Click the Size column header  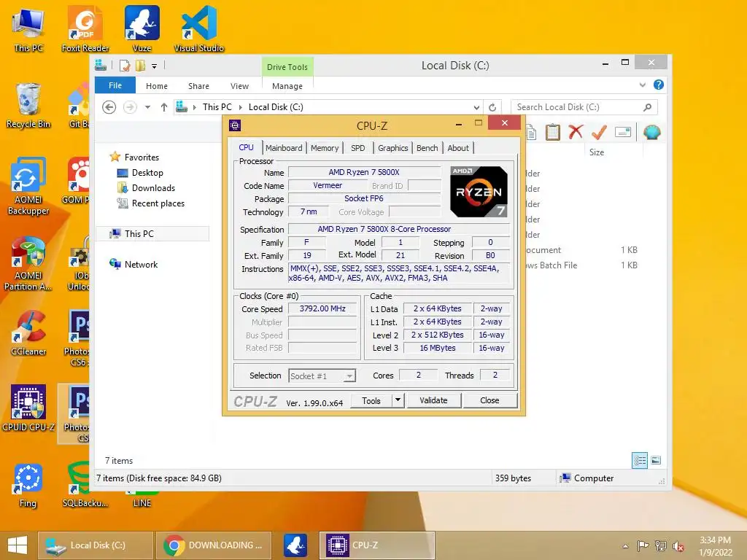pos(597,152)
